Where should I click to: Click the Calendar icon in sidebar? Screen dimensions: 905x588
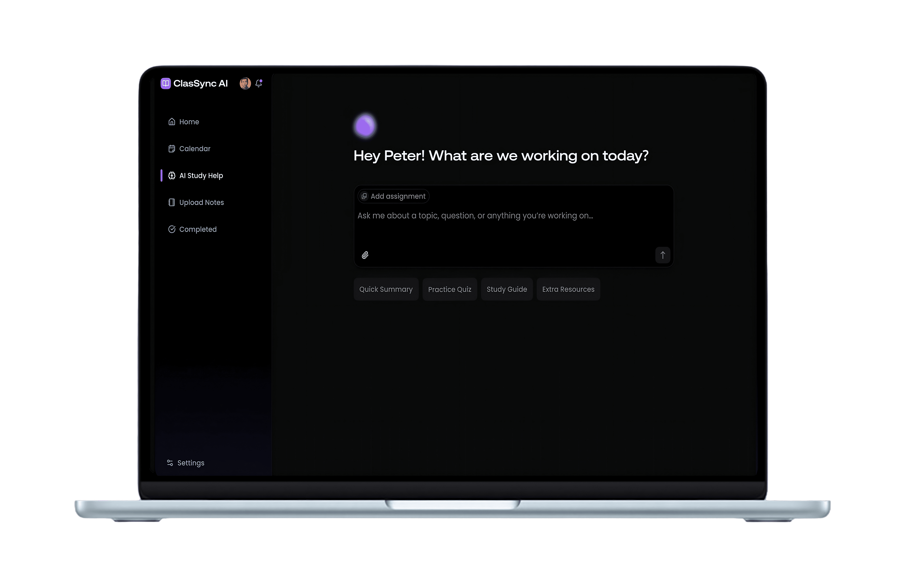172,149
